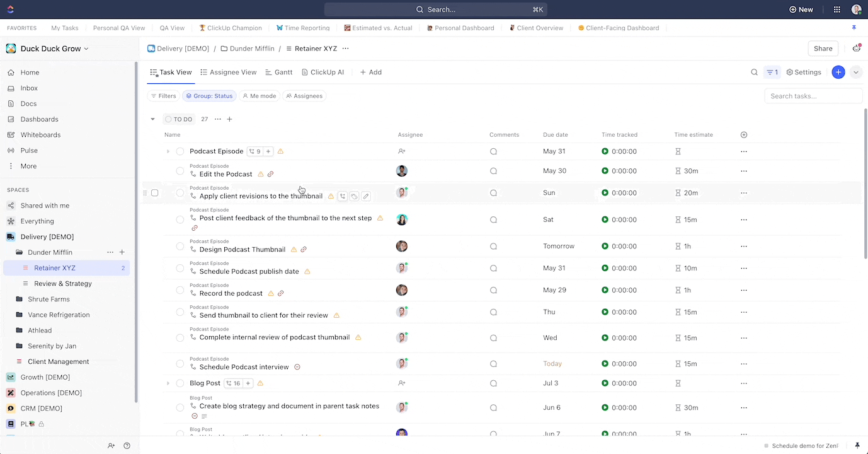Check the checkbox for Apply client revisions
Image resolution: width=868 pixels, height=454 pixels.
tap(154, 193)
